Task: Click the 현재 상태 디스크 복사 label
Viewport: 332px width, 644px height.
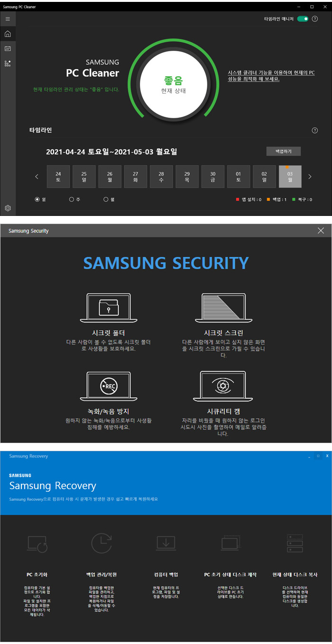Action: 295,575
